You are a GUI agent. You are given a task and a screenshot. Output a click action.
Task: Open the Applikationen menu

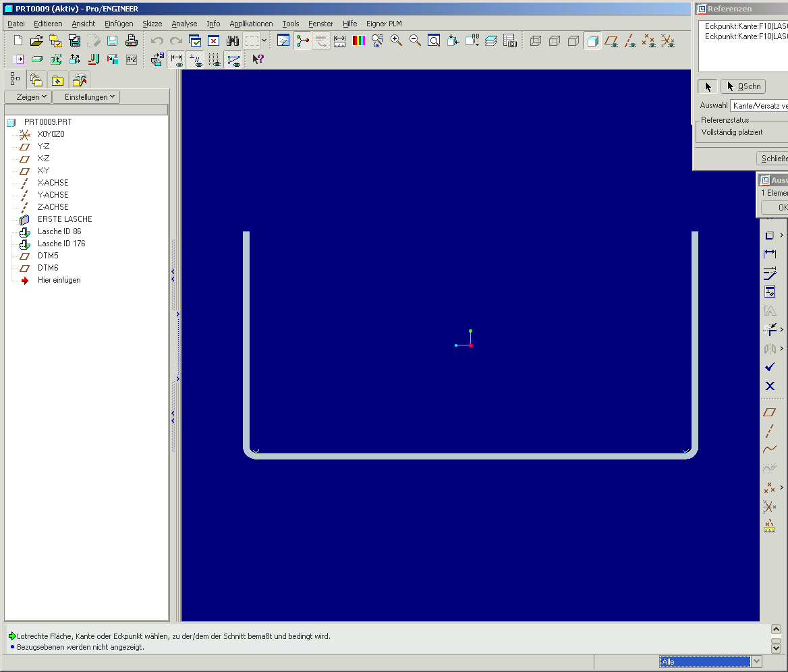click(251, 24)
